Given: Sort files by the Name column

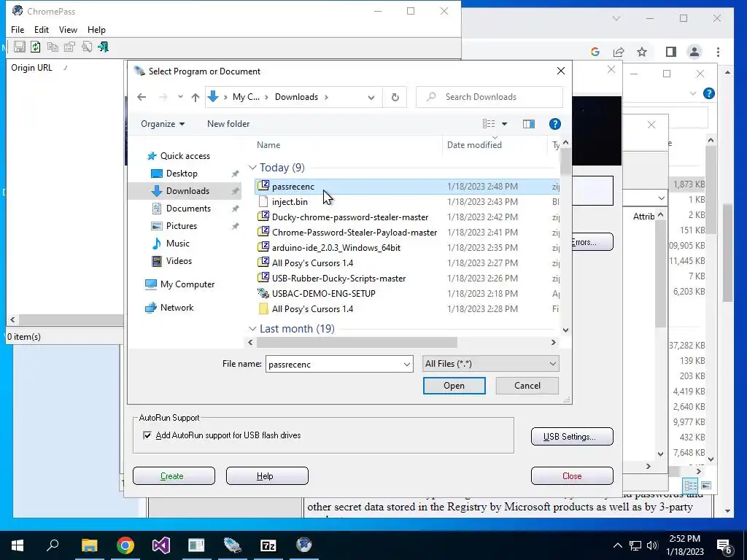Looking at the screenshot, I should pyautogui.click(x=268, y=145).
